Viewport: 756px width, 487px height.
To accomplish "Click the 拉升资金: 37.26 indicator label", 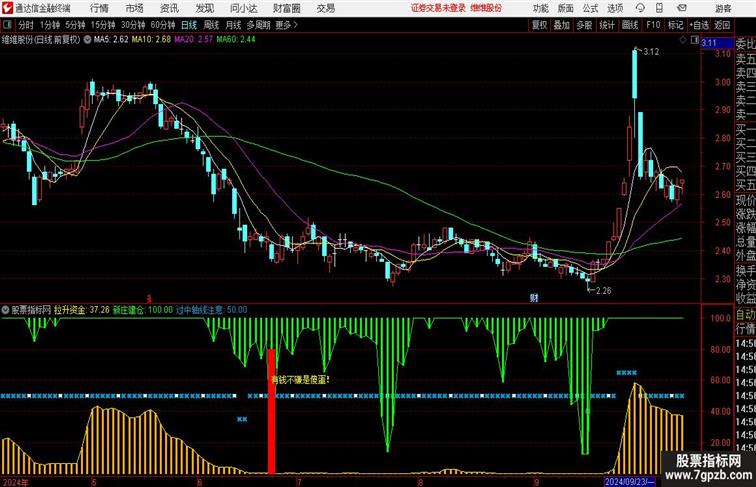I will click(x=81, y=310).
